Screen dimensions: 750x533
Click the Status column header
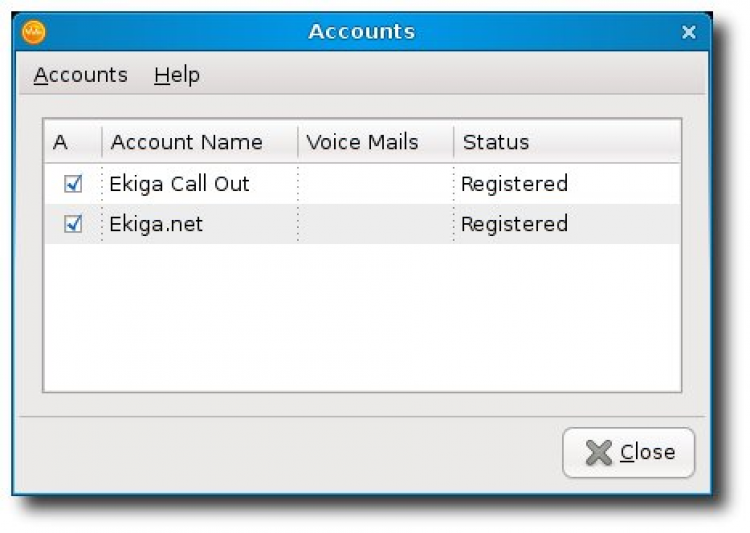click(496, 142)
